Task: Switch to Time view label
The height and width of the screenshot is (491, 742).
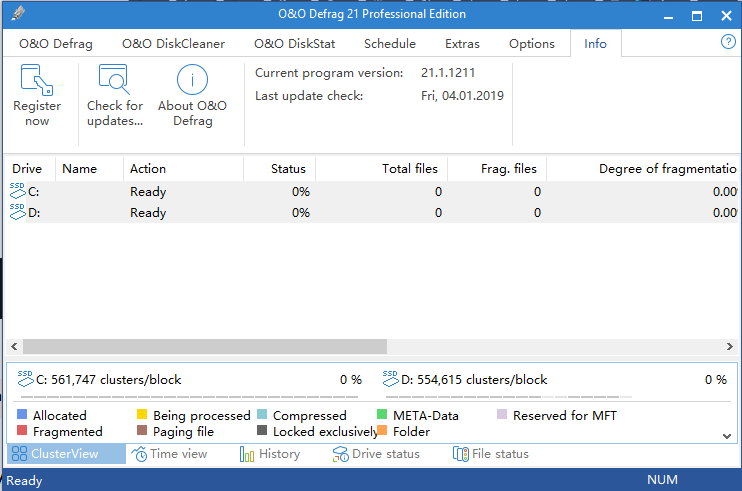Action: (x=178, y=454)
